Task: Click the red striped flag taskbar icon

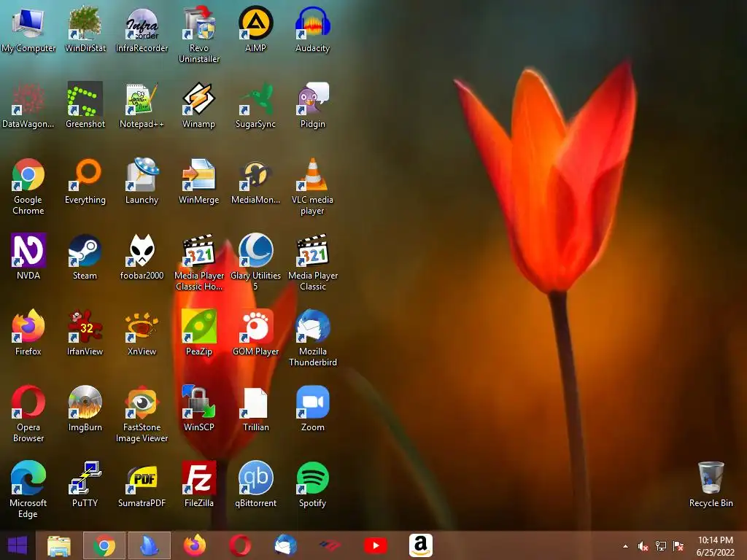Action: pos(330,545)
